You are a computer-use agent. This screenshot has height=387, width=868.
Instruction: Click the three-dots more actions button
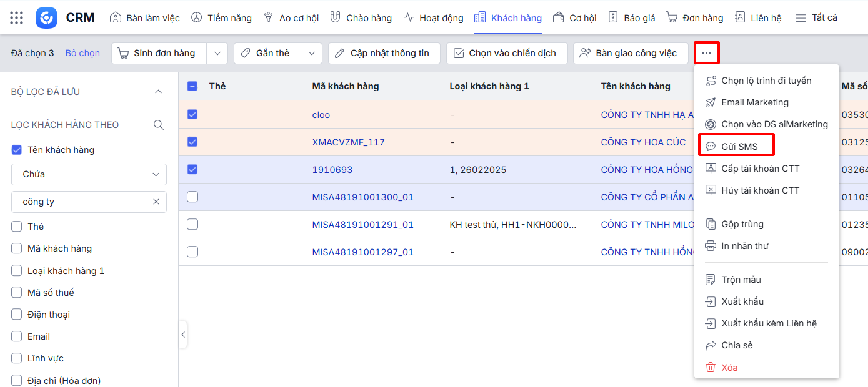pos(706,53)
